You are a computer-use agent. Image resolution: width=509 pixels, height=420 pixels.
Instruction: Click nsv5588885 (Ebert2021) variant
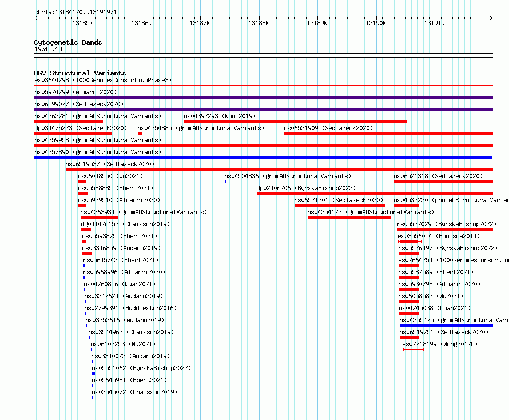[x=116, y=188]
